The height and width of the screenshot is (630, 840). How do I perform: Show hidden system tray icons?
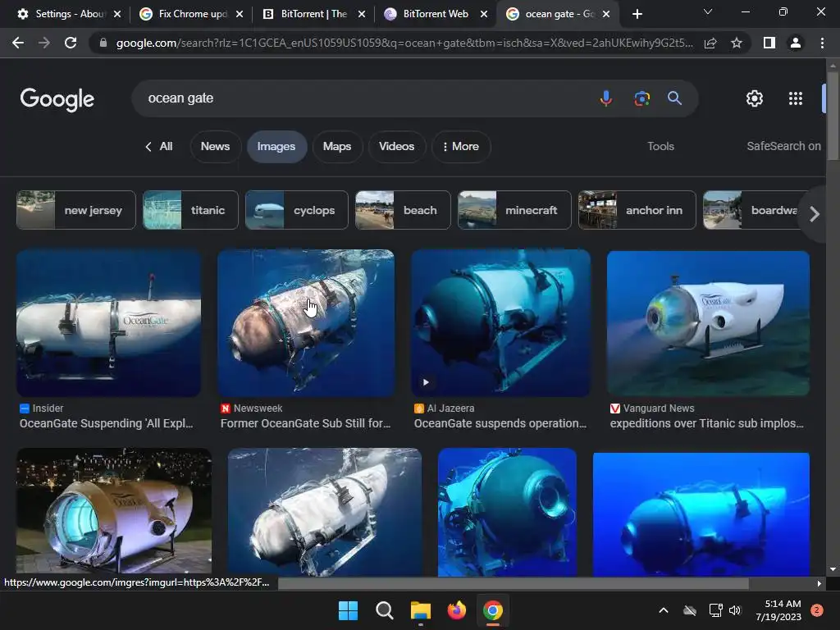(663, 610)
